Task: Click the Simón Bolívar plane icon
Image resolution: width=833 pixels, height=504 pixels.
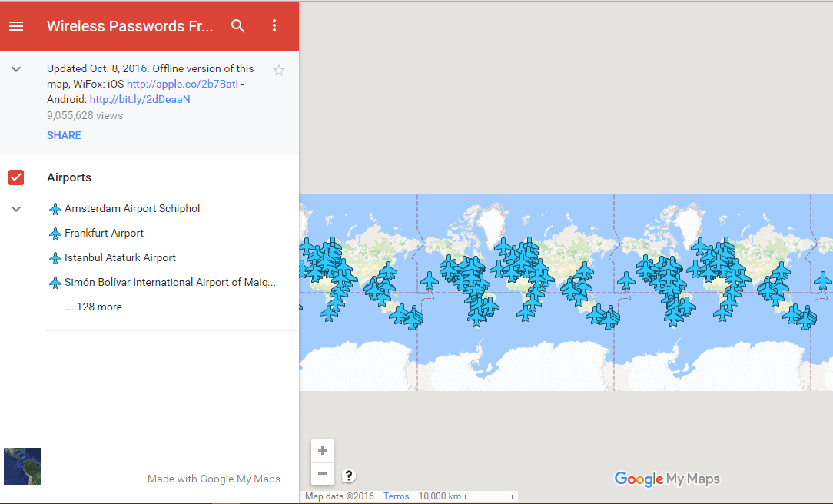Action: coord(55,283)
